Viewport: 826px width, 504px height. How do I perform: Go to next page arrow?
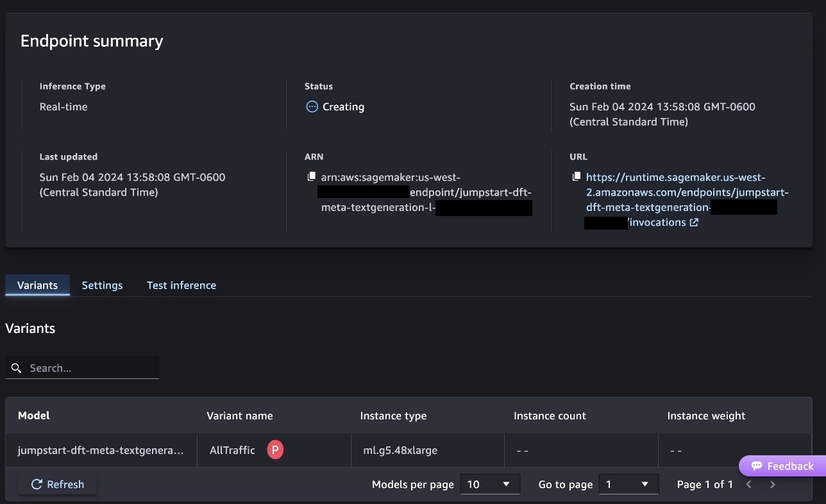pos(773,485)
